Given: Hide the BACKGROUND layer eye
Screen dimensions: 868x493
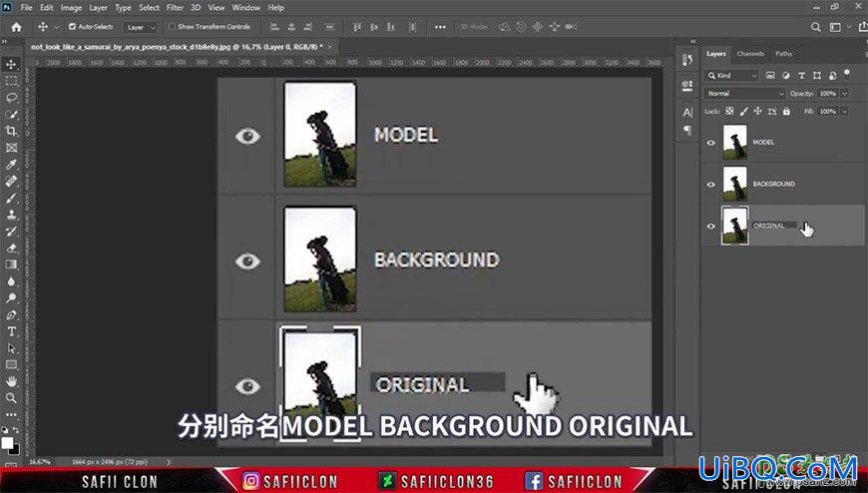Looking at the screenshot, I should (x=710, y=185).
